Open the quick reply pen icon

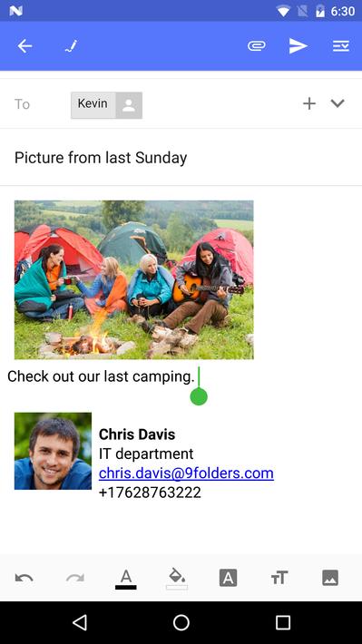click(71, 46)
